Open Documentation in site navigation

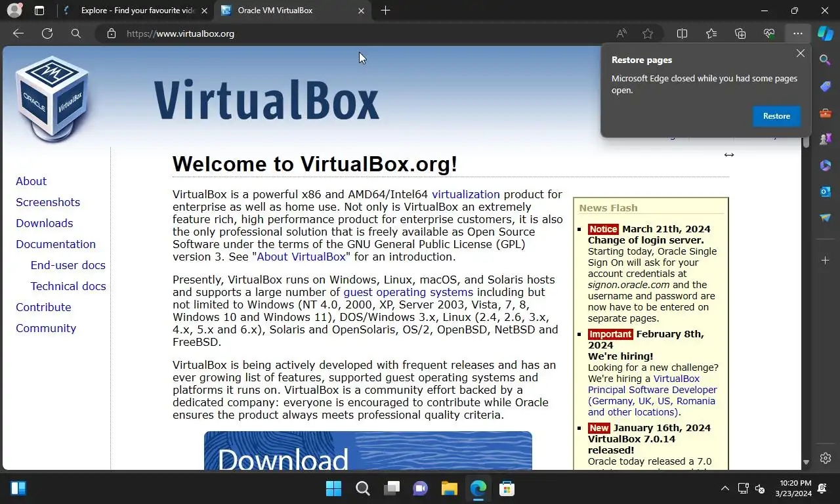click(x=56, y=244)
